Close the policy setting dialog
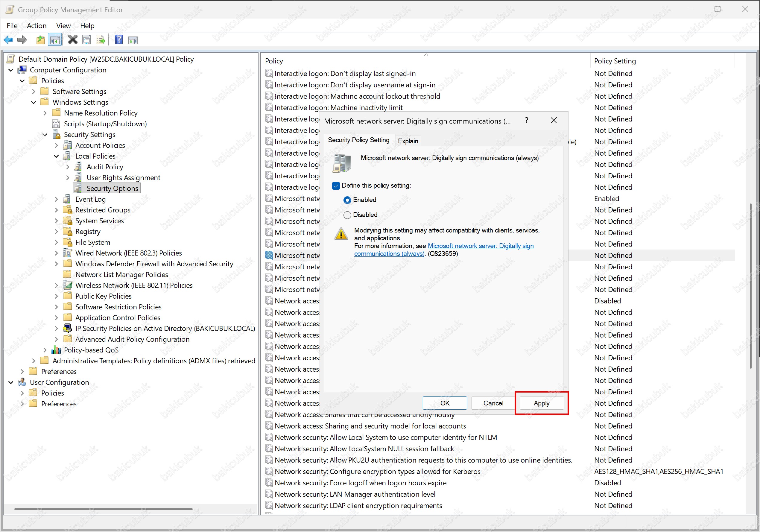The height and width of the screenshot is (532, 760). [x=554, y=121]
